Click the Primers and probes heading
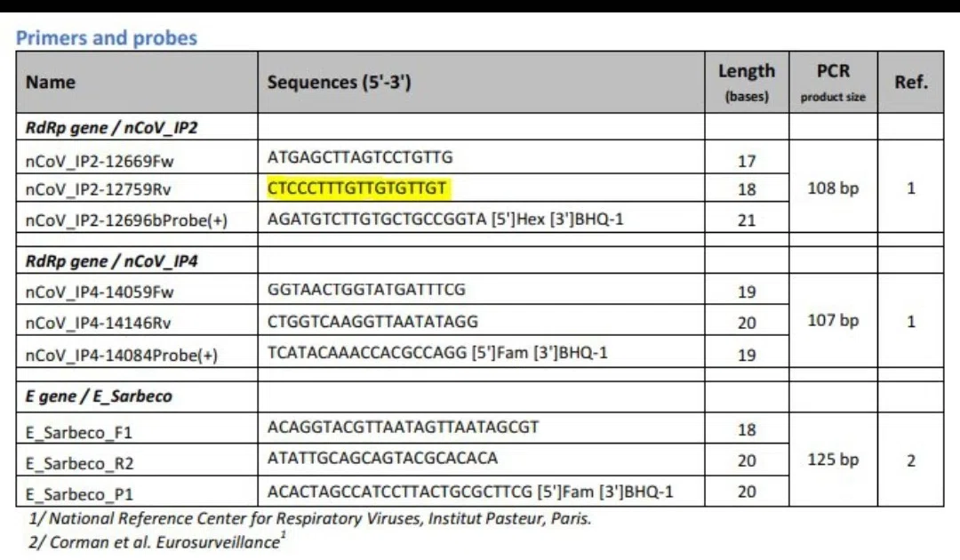This screenshot has height=560, width=960. pyautogui.click(x=107, y=38)
